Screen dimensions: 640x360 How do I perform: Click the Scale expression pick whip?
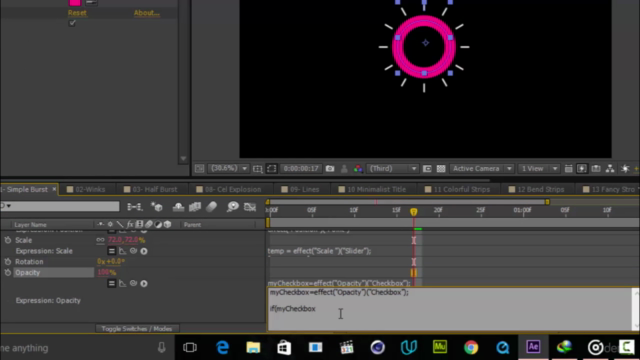click(133, 251)
